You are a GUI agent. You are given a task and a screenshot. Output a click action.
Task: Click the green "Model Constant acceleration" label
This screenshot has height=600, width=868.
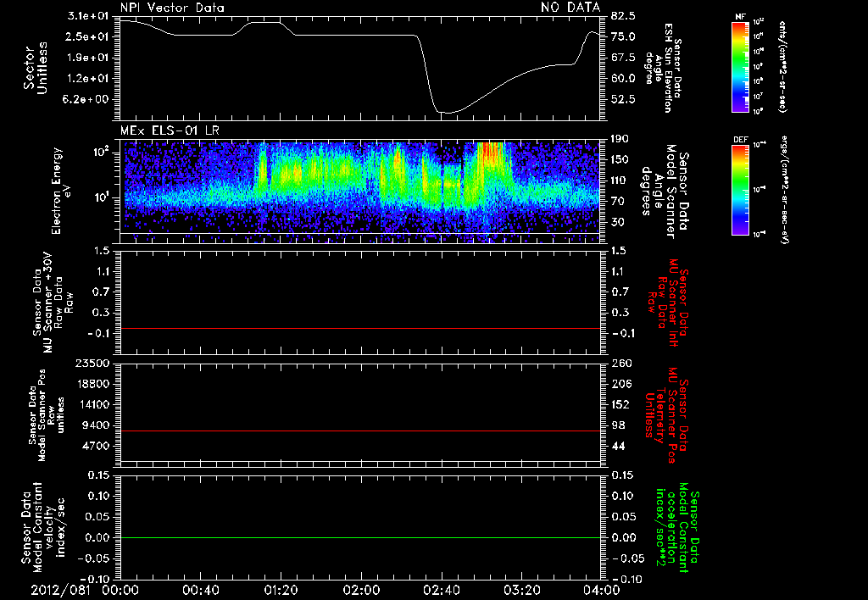click(x=677, y=528)
